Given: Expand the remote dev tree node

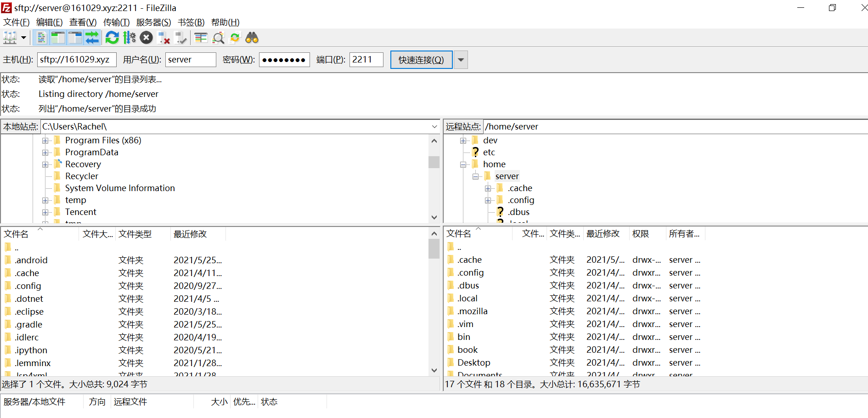Looking at the screenshot, I should [463, 141].
